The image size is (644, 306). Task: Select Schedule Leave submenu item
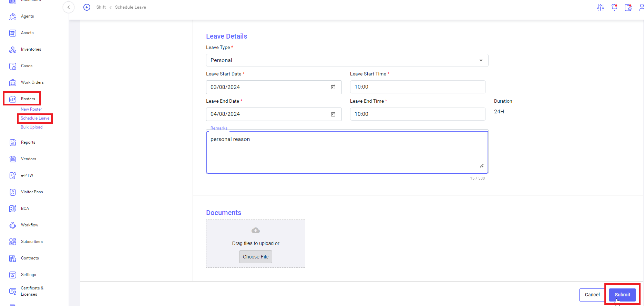35,118
